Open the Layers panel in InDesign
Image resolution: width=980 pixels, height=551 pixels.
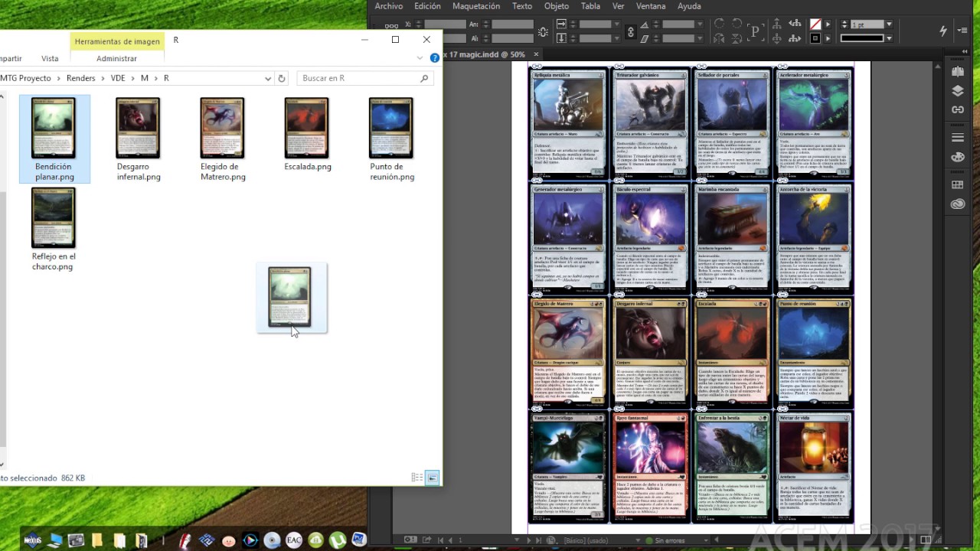(x=958, y=90)
